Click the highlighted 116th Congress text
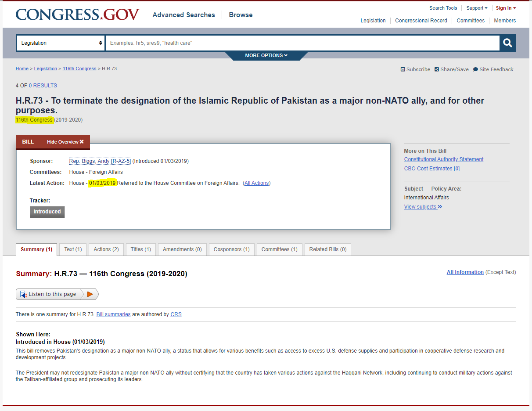Viewport: 532px width, 411px height. click(x=34, y=120)
